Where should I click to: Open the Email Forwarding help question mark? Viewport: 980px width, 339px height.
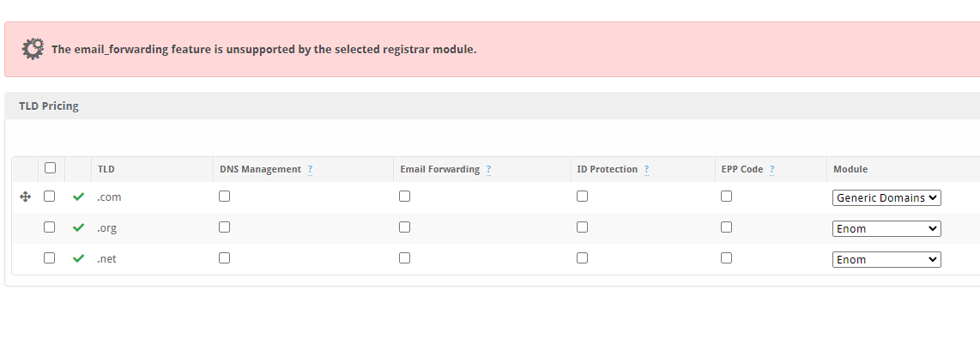pyautogui.click(x=488, y=170)
